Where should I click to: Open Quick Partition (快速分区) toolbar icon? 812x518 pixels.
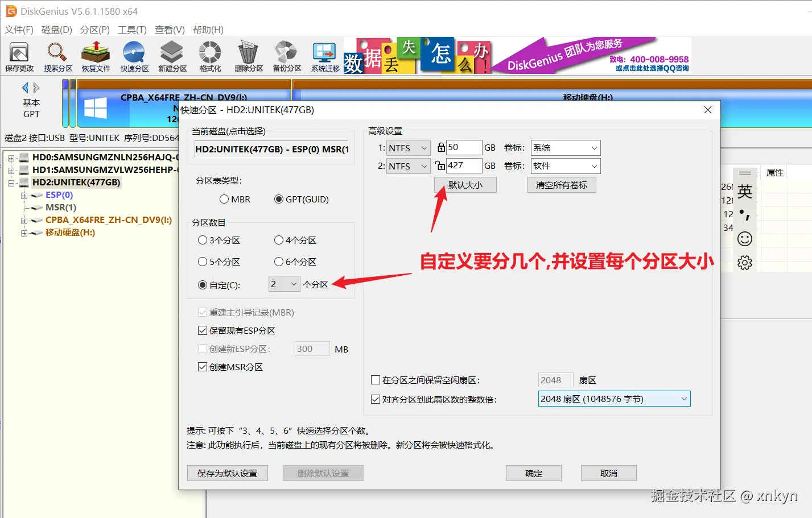coord(134,56)
